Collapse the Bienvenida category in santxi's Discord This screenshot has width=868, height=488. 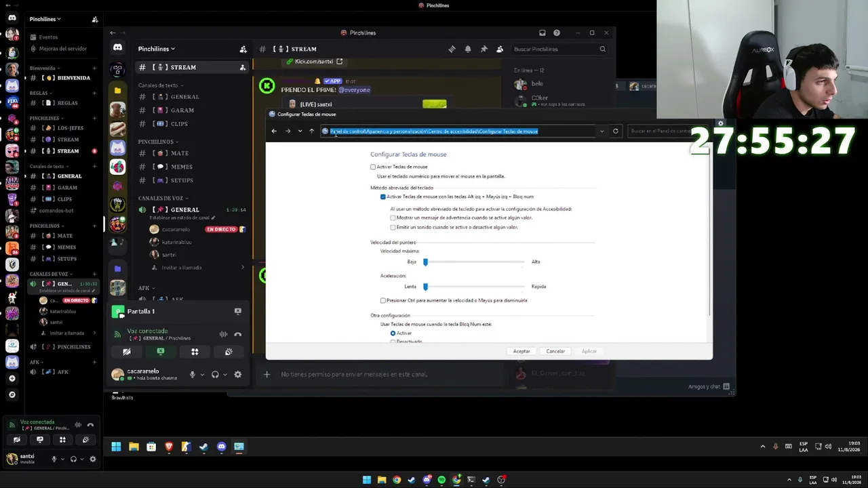coord(45,68)
